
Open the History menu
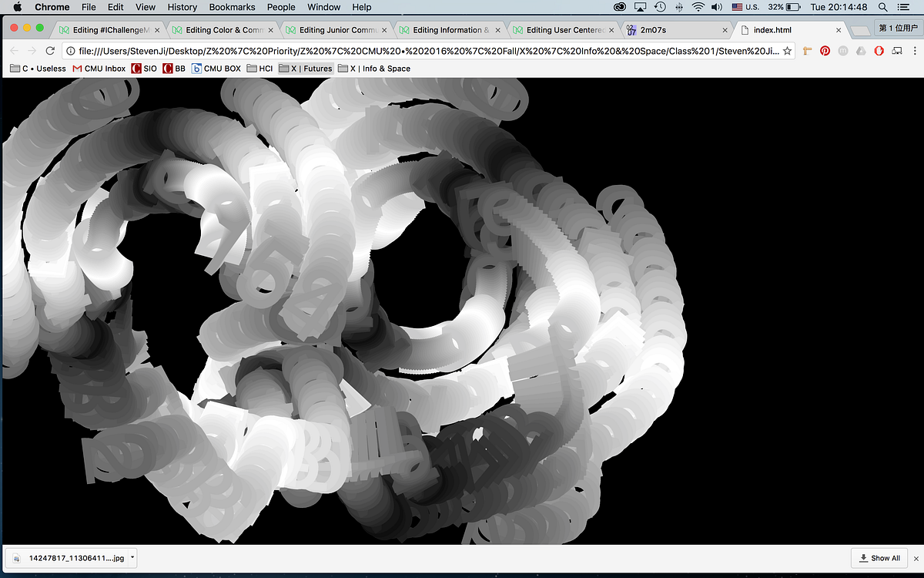click(182, 7)
